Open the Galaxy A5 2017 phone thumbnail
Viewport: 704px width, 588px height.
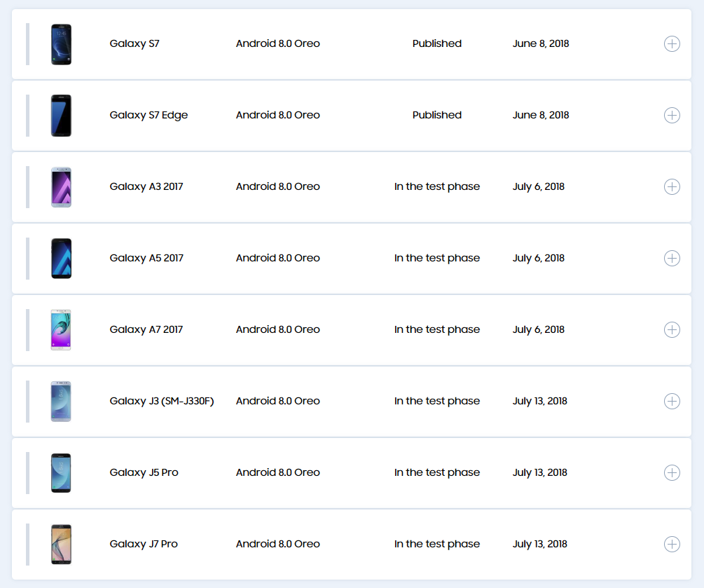(x=61, y=259)
